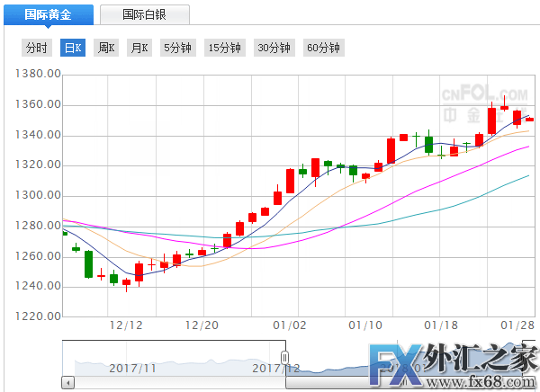The width and height of the screenshot is (540, 392).
Task: Click the range slider handle in the navigator
Action: click(284, 358)
